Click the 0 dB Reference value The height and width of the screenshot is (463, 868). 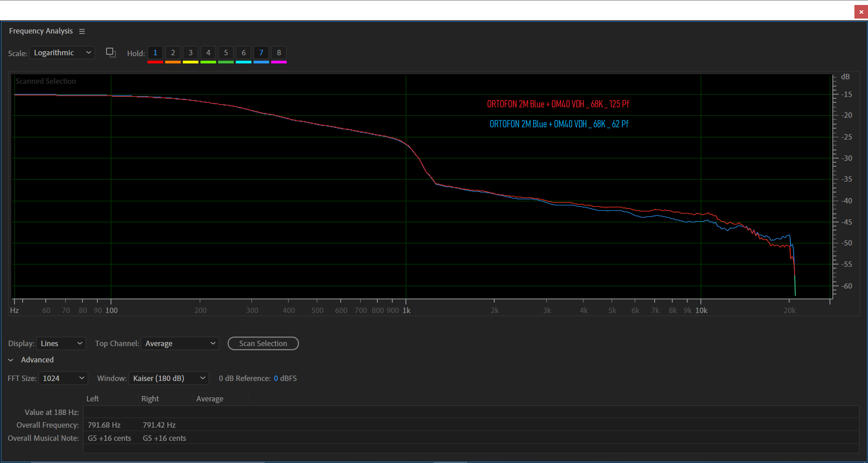tap(276, 378)
